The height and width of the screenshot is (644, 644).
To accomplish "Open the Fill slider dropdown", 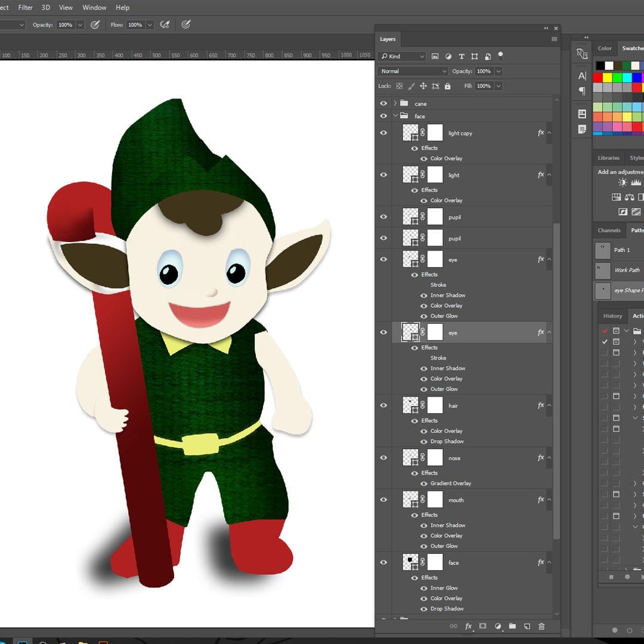I will (x=498, y=86).
